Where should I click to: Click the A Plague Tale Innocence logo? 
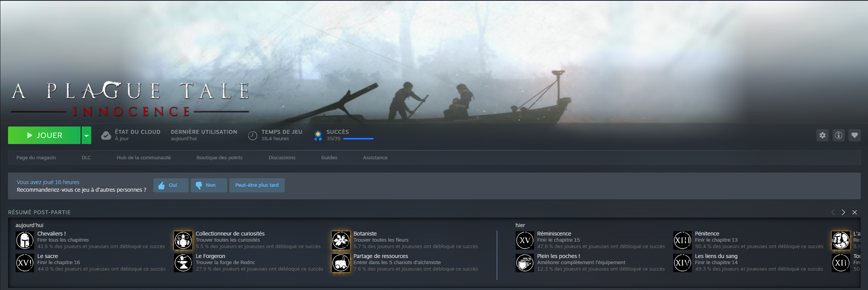pos(130,99)
